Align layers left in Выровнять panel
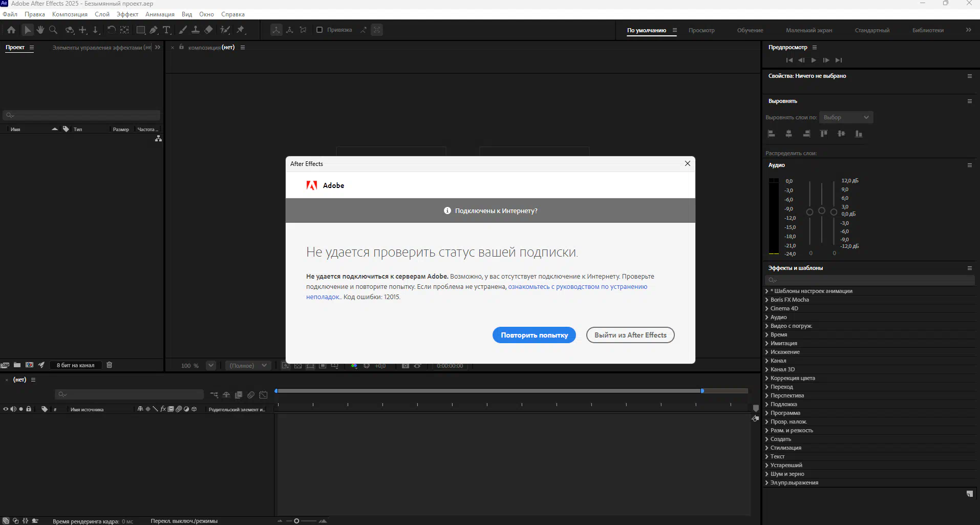 click(771, 134)
